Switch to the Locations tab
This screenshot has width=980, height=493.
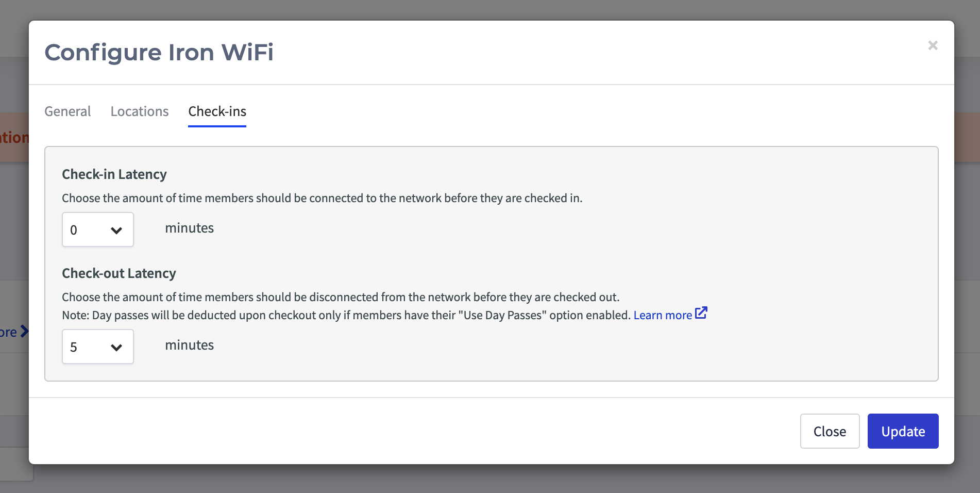tap(140, 111)
